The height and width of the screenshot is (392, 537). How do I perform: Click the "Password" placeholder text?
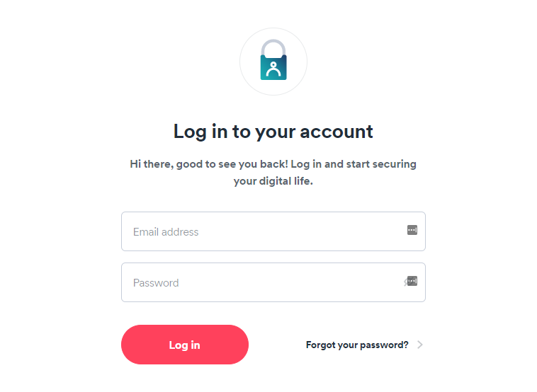(156, 283)
